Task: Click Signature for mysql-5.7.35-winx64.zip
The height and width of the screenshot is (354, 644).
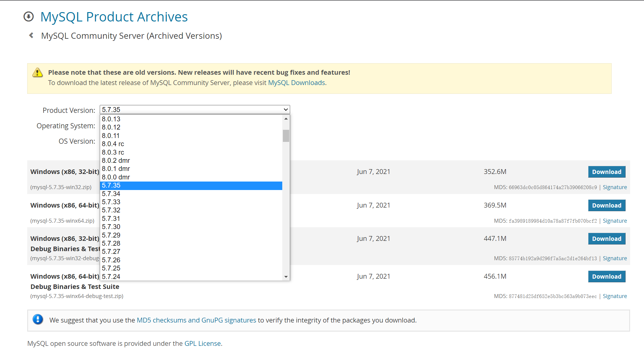Action: pos(615,221)
